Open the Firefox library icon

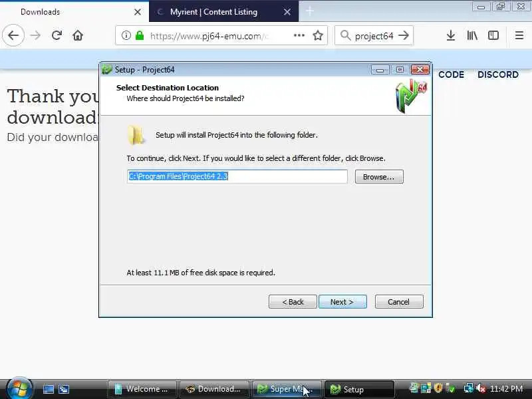coord(472,35)
